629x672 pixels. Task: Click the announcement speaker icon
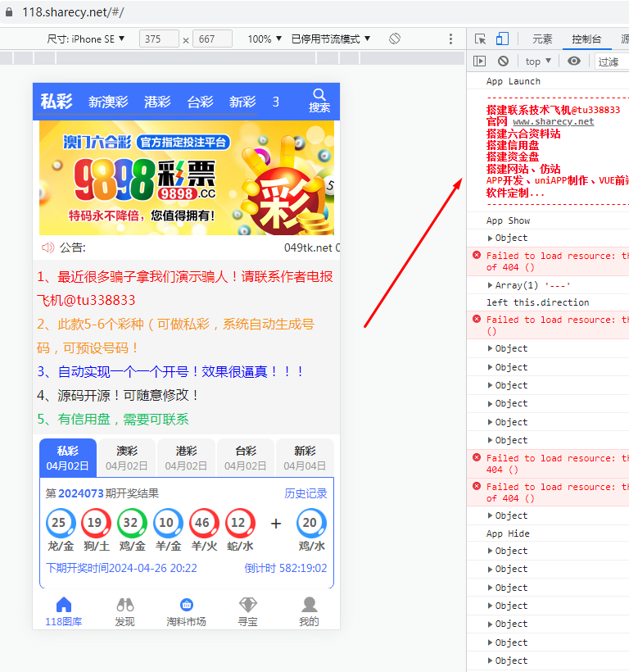point(48,247)
